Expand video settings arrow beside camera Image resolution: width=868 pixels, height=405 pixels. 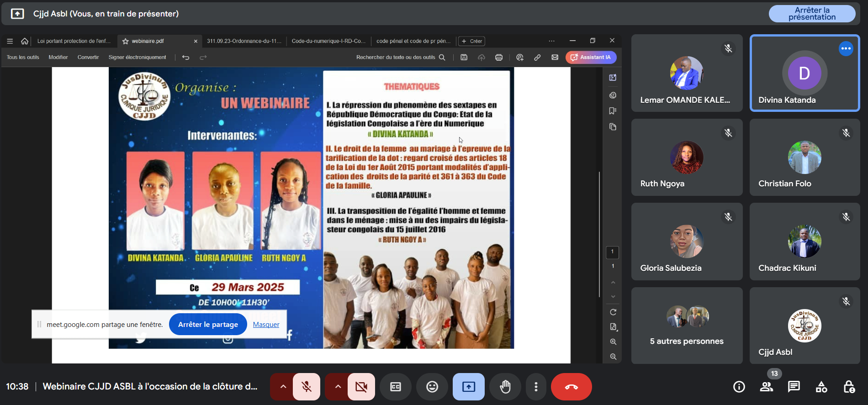338,387
